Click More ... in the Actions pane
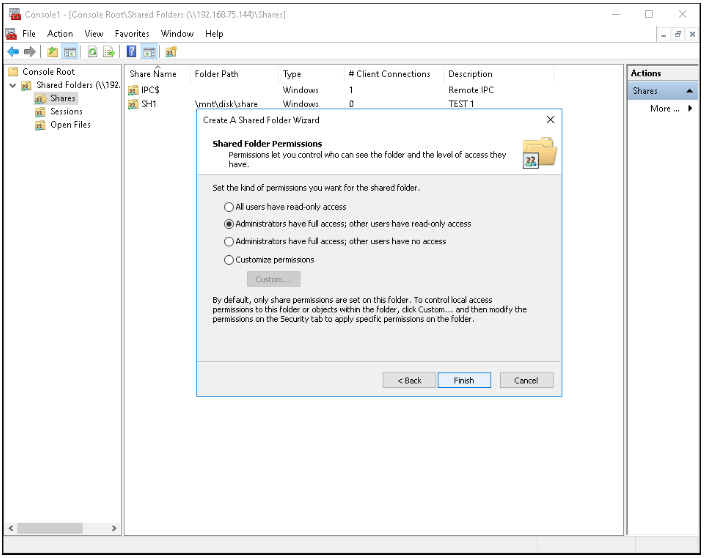This screenshot has width=705, height=558. (664, 108)
